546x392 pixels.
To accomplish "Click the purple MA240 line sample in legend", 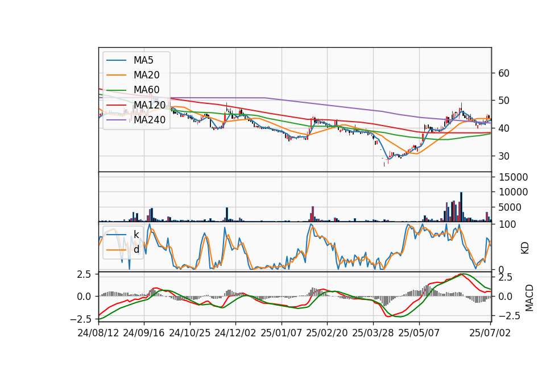I will pyautogui.click(x=116, y=120).
